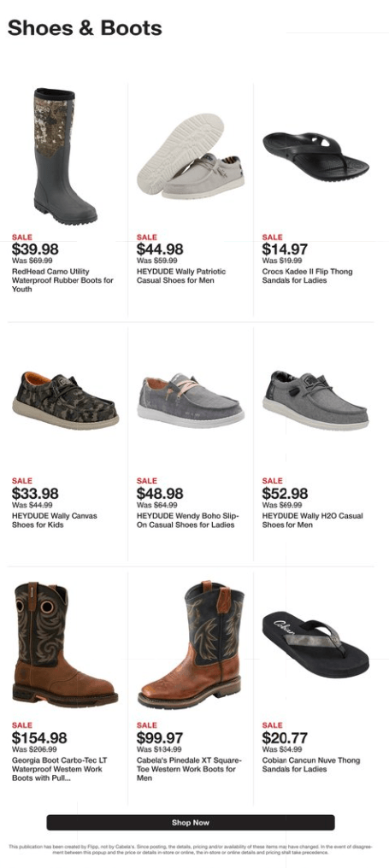Image resolution: width=389 pixels, height=868 pixels.
Task: Open Crocs Kadee II Flip Thong Sandals title
Action: tap(307, 276)
